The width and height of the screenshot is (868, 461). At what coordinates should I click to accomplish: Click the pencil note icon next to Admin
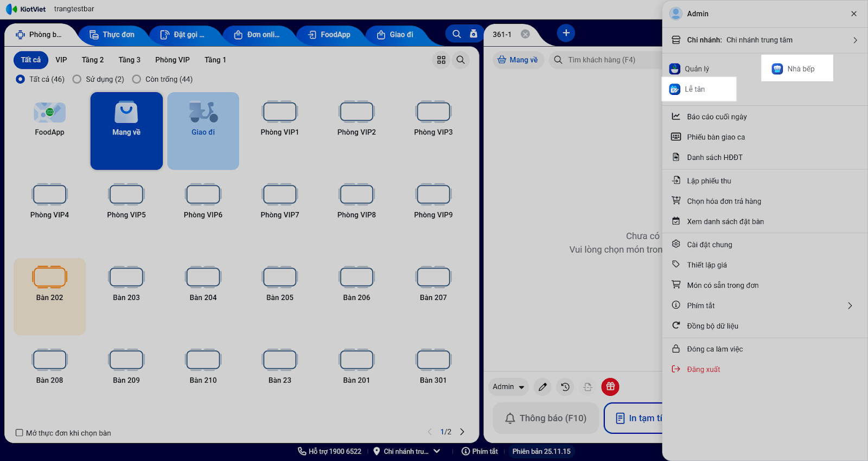[542, 387]
